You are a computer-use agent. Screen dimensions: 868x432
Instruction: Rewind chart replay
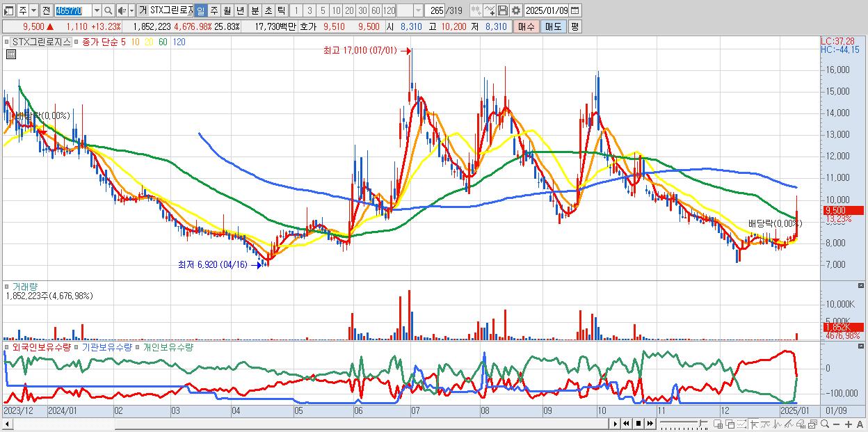626,424
